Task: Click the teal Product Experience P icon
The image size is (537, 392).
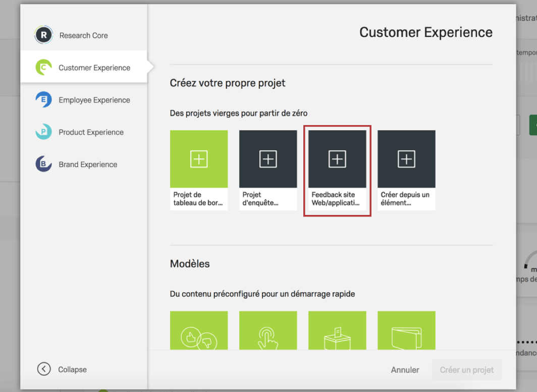Action: 43,132
